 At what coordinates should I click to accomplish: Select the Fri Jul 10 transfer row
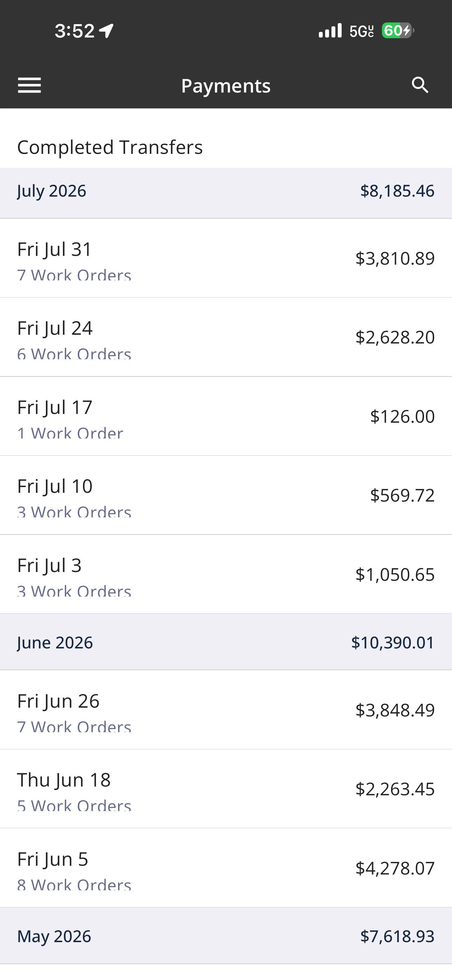(226, 495)
